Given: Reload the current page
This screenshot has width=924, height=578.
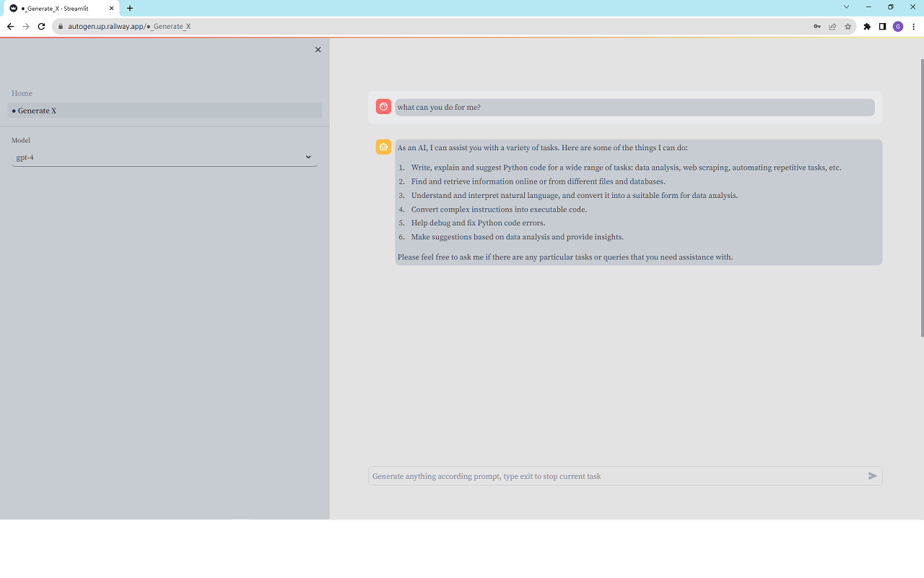Looking at the screenshot, I should [x=42, y=26].
